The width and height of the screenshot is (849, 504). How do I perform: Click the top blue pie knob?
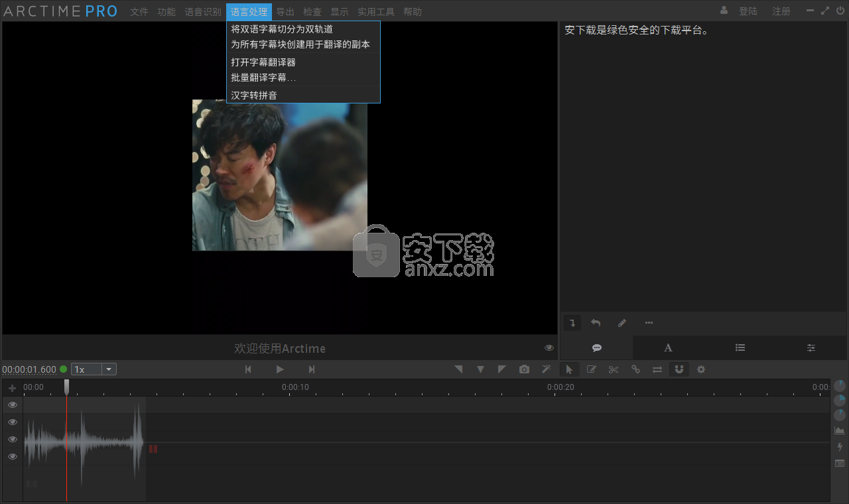click(x=840, y=385)
